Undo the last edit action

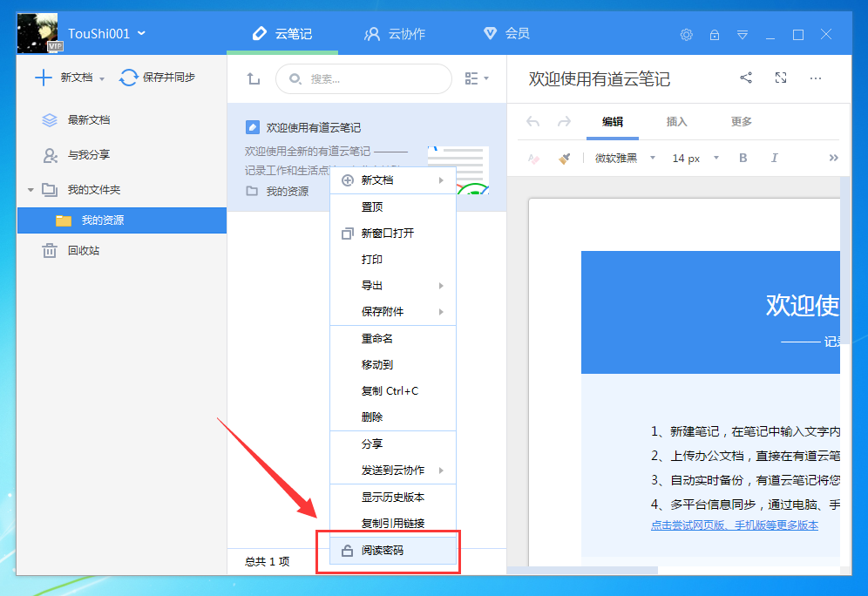(532, 122)
